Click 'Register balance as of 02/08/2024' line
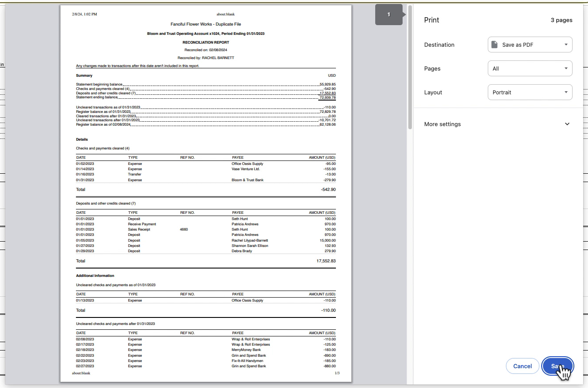This screenshot has width=588, height=388. tap(206, 124)
